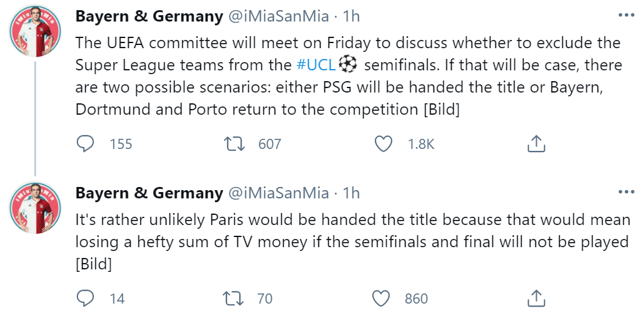644x315 pixels.
Task: Open first tweet's Bayern & Germany profile name
Action: point(149,16)
